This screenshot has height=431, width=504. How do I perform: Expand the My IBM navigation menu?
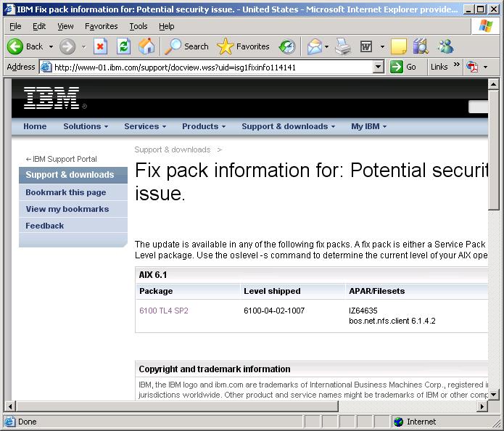click(368, 126)
